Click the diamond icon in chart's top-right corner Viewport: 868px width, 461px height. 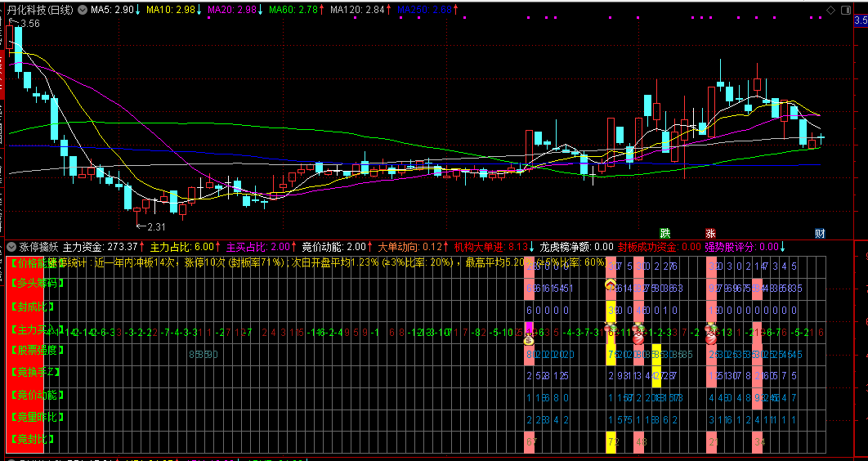(831, 10)
